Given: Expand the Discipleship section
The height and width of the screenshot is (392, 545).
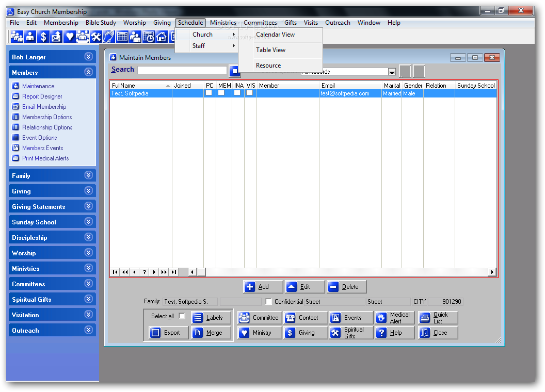Looking at the screenshot, I should click(89, 237).
